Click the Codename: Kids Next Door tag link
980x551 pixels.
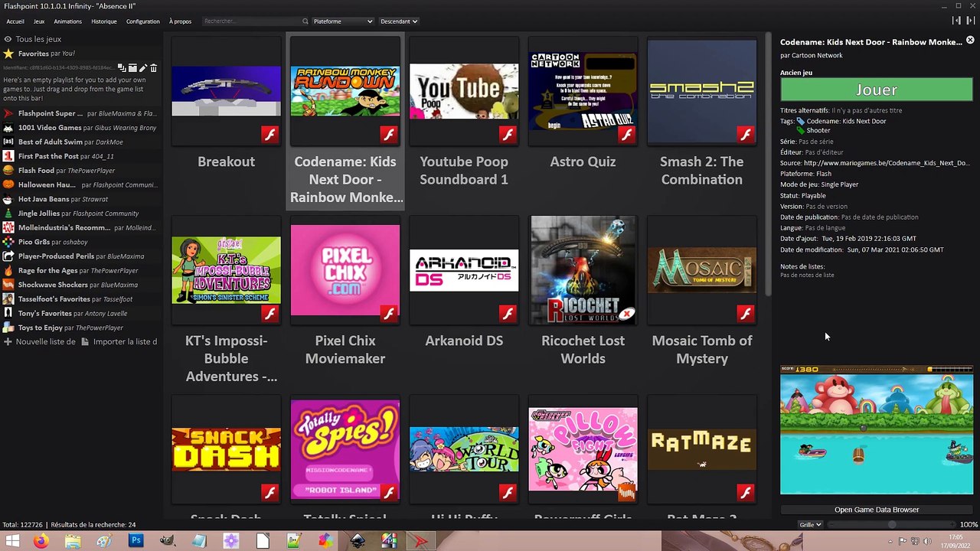[x=846, y=121]
